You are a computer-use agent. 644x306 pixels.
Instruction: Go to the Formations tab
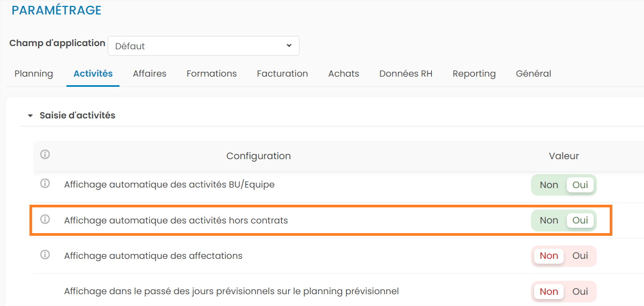212,74
